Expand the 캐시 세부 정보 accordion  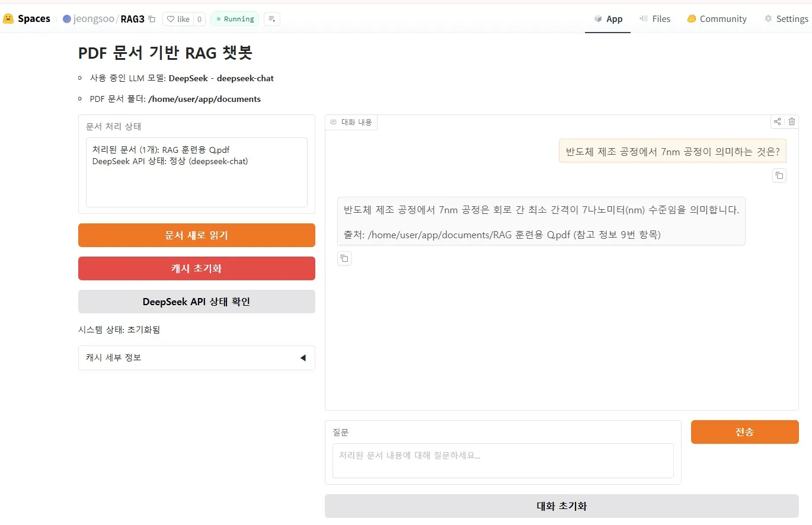click(x=197, y=358)
